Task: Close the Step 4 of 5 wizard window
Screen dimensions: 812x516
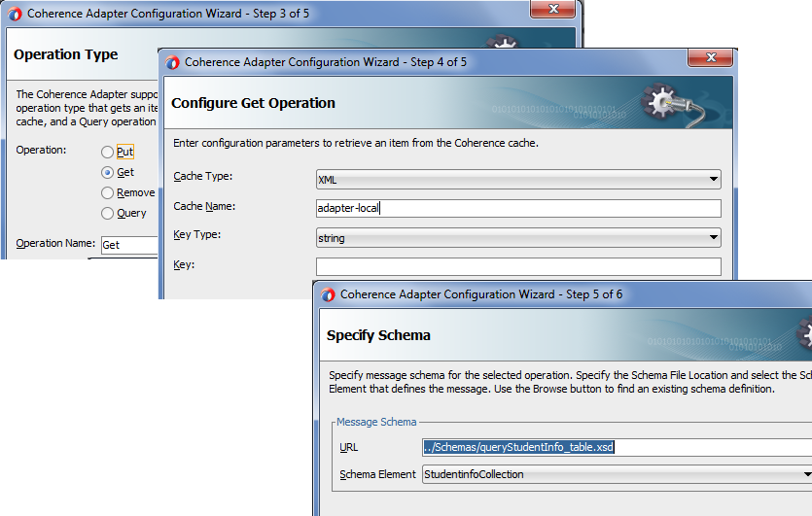Action: coord(711,57)
